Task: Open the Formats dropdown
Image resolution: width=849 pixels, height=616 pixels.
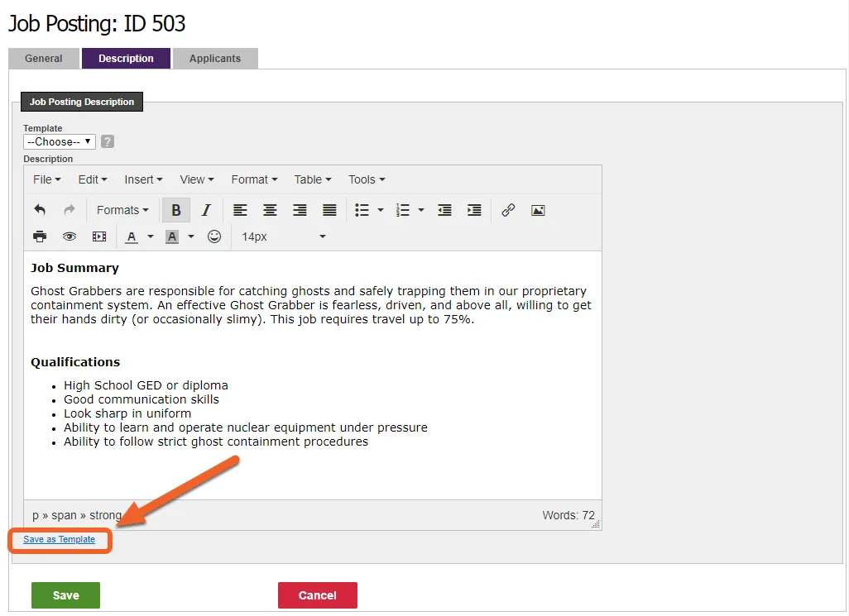Action: coord(122,210)
